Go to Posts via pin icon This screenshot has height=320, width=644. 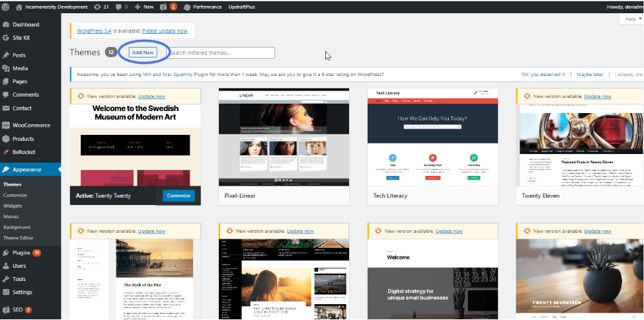coord(6,55)
